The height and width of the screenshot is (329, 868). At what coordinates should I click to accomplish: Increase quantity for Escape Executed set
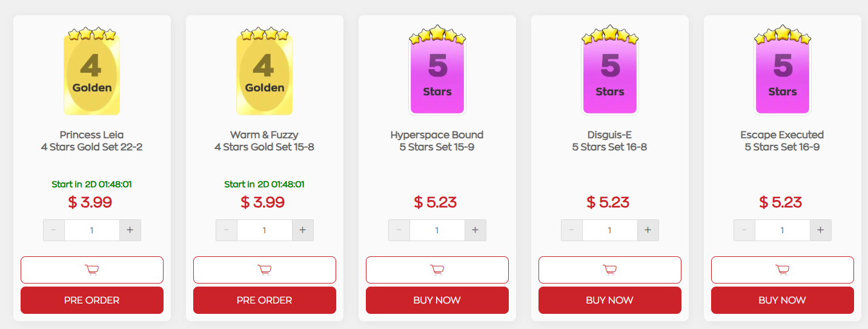[x=821, y=230]
